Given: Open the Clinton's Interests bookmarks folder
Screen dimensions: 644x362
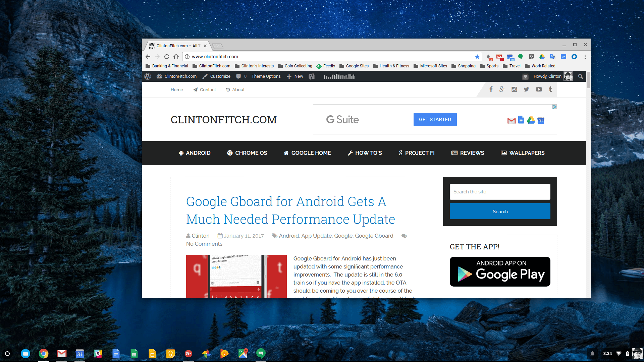Looking at the screenshot, I should [254, 66].
